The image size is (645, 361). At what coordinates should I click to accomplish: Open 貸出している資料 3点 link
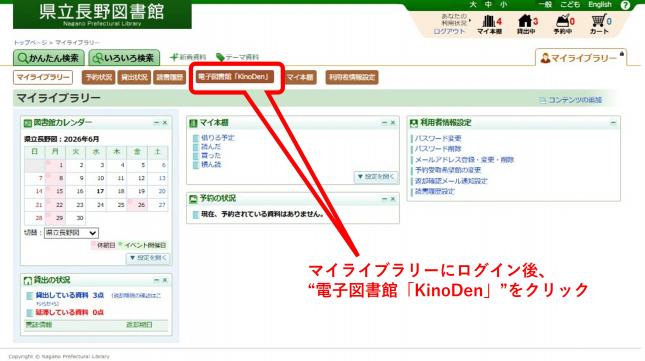[70, 295]
